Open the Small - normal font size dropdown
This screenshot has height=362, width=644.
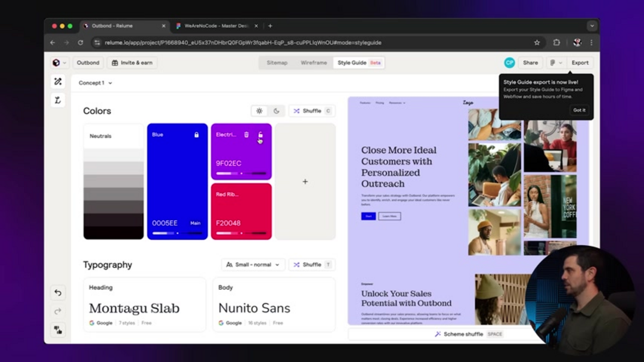coord(253,265)
